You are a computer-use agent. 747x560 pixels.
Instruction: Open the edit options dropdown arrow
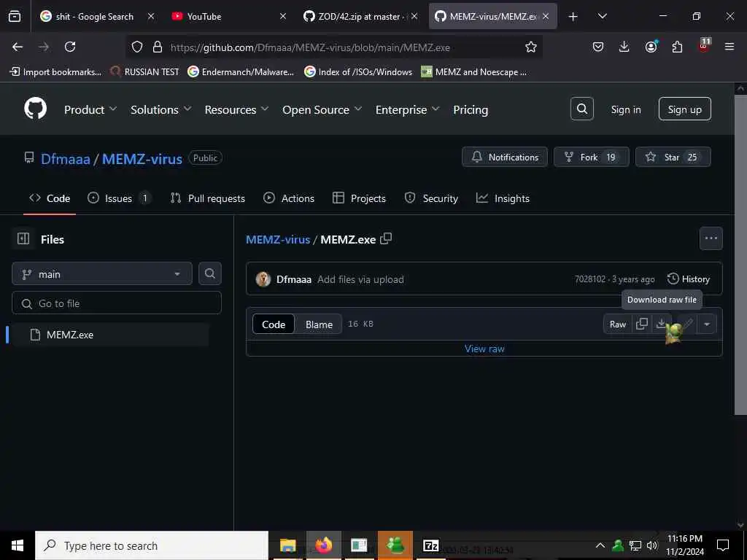[707, 324]
